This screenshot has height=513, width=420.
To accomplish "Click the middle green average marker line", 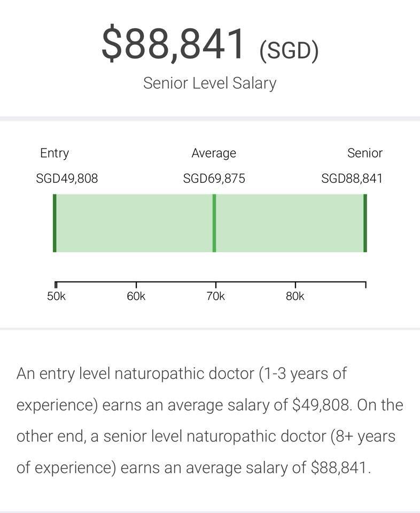I will [214, 223].
